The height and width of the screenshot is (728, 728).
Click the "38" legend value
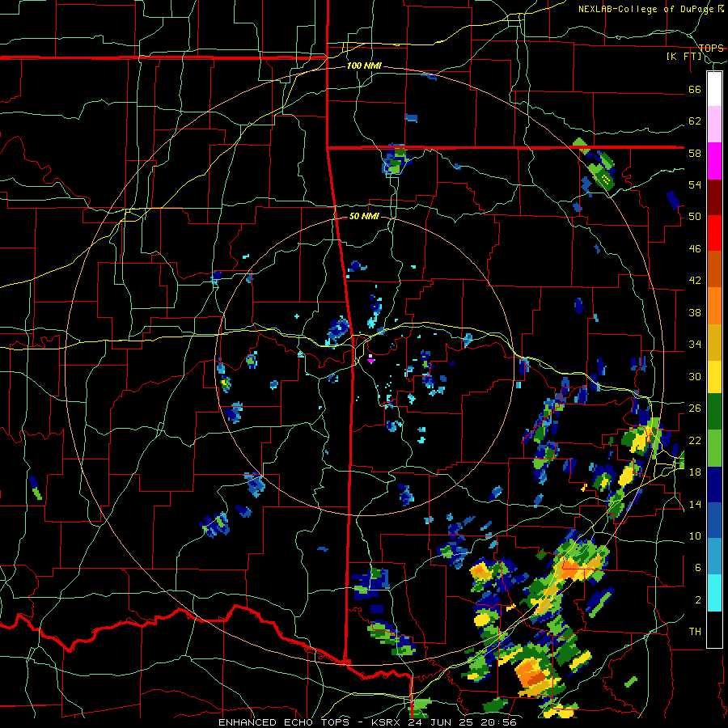click(695, 313)
